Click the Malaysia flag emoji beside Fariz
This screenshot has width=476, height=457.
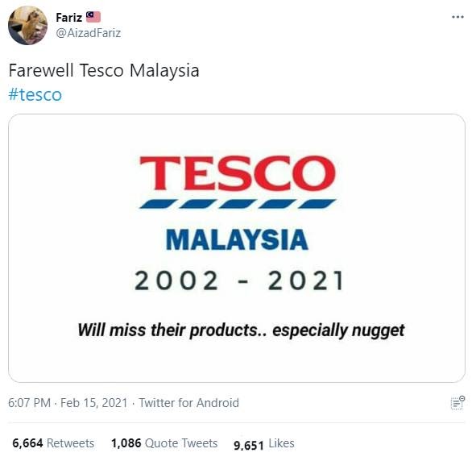[93, 17]
